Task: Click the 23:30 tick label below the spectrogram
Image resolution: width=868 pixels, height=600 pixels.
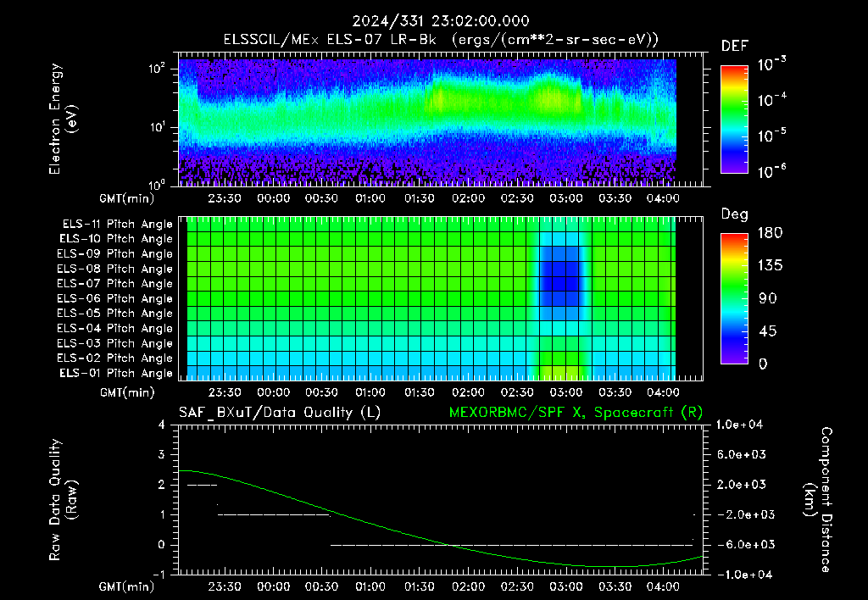Action: point(224,198)
